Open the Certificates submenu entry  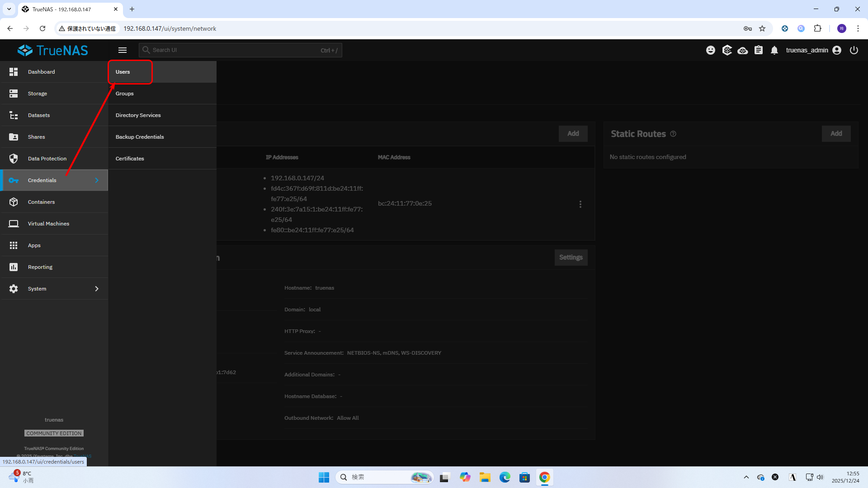pyautogui.click(x=130, y=159)
